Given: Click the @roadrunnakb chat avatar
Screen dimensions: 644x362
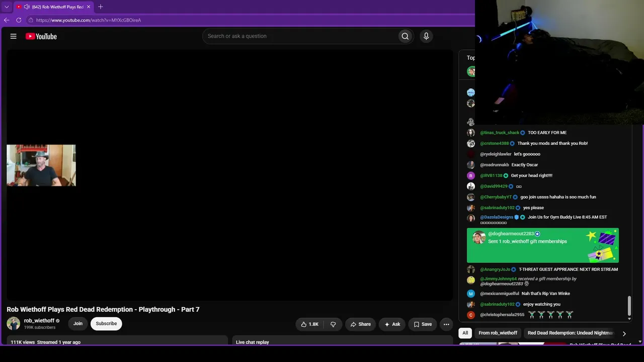Looking at the screenshot, I should point(471,165).
